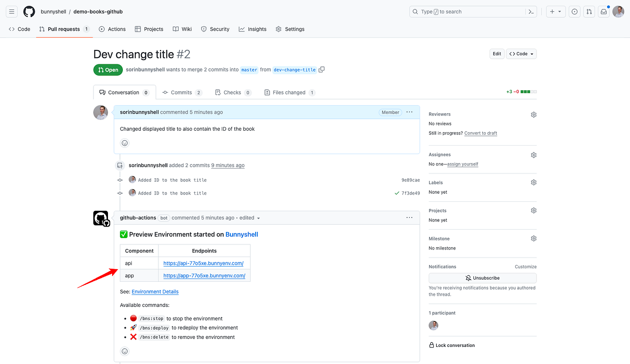Open the Insights repository tab
The width and height of the screenshot is (630, 364).
click(x=252, y=29)
